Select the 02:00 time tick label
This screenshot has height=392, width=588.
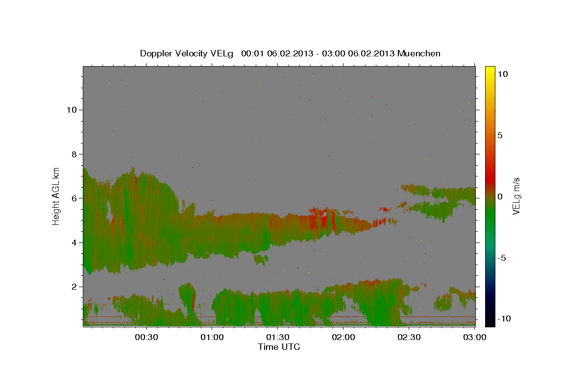[x=343, y=338]
